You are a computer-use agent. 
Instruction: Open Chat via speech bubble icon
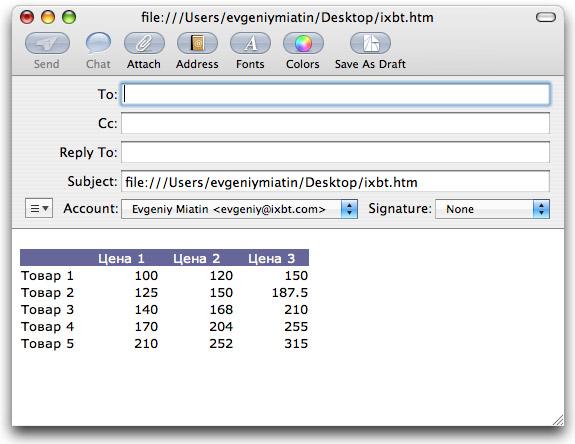[98, 43]
